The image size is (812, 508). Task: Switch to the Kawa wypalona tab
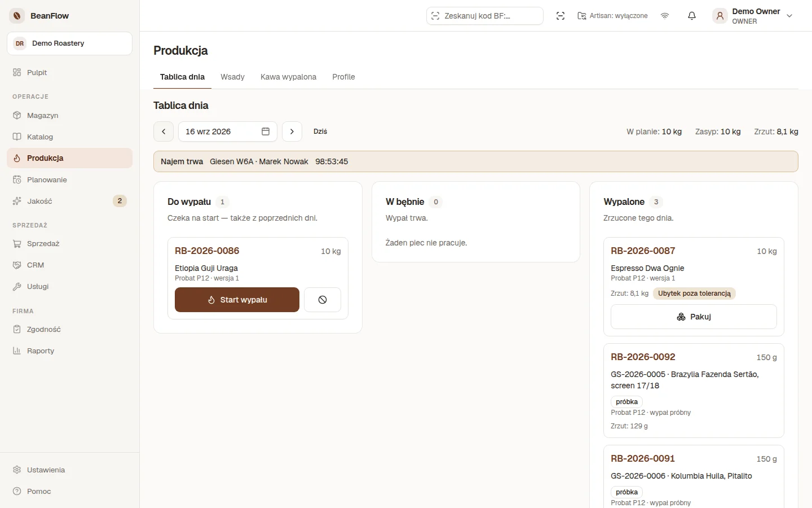[x=288, y=77]
